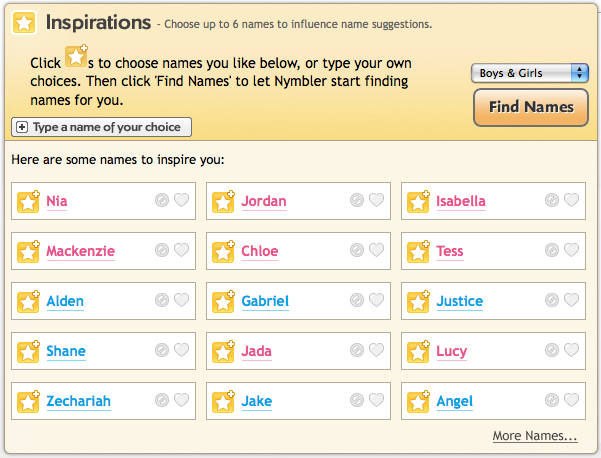Expand the plus icon beside the name field
The width and height of the screenshot is (601, 458).
coord(22,127)
